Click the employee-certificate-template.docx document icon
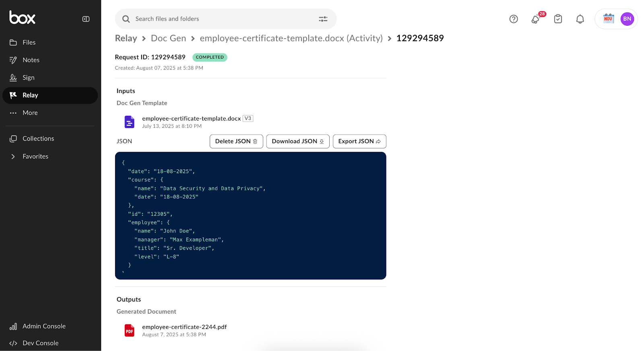644x351 pixels. [x=129, y=122]
